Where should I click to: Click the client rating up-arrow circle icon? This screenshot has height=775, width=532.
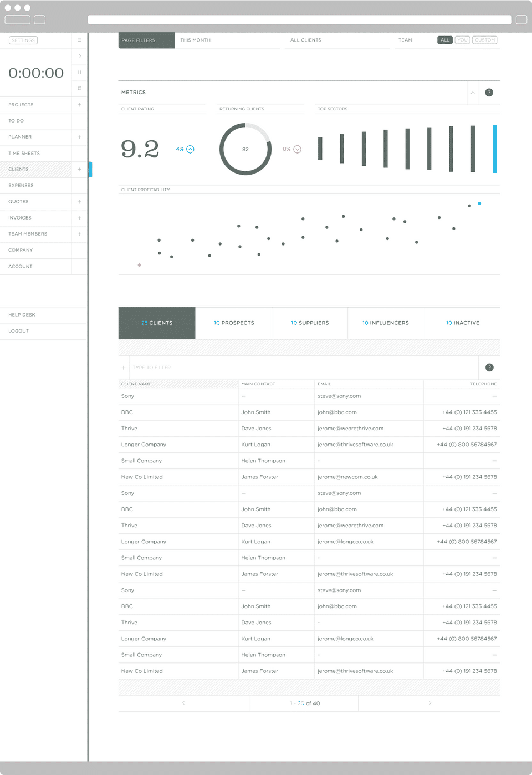(190, 149)
